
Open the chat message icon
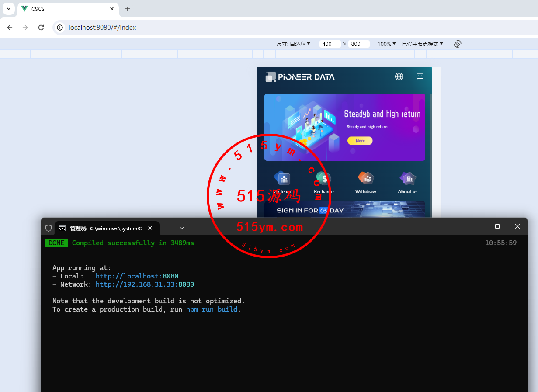coord(420,76)
